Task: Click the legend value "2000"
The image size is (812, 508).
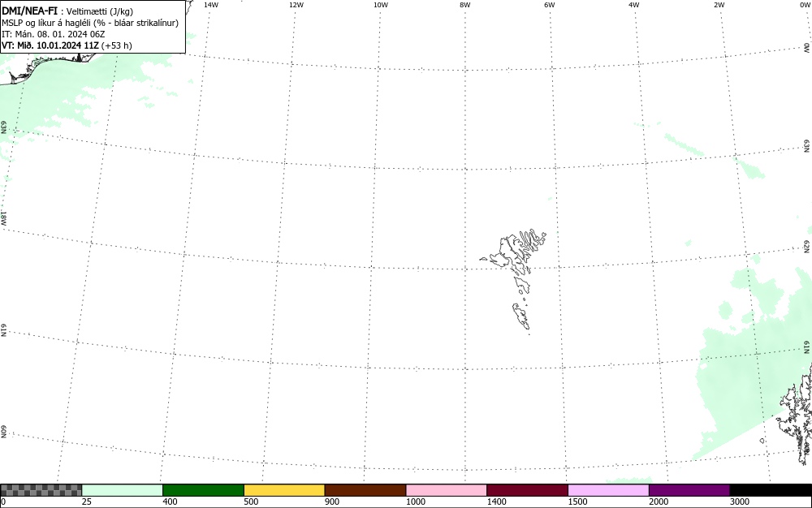Action: pos(659,502)
